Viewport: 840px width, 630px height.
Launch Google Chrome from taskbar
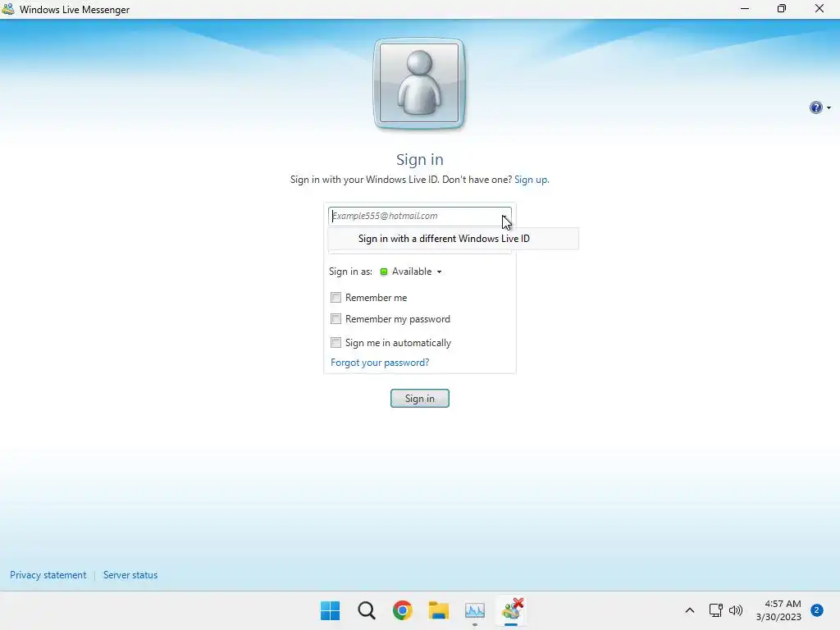[402, 610]
